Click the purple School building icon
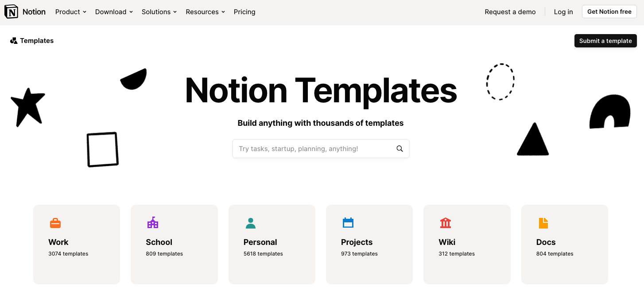This screenshot has width=644, height=291. click(153, 223)
